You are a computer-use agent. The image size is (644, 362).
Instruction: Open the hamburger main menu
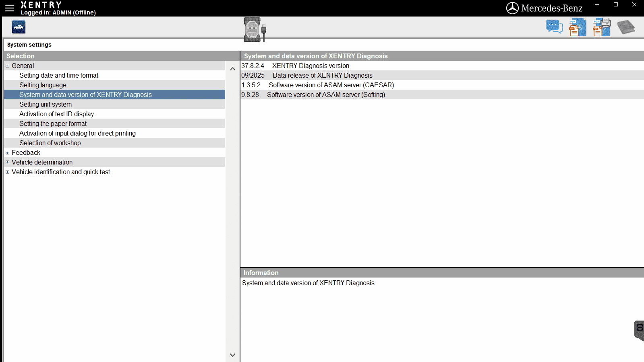click(x=10, y=8)
